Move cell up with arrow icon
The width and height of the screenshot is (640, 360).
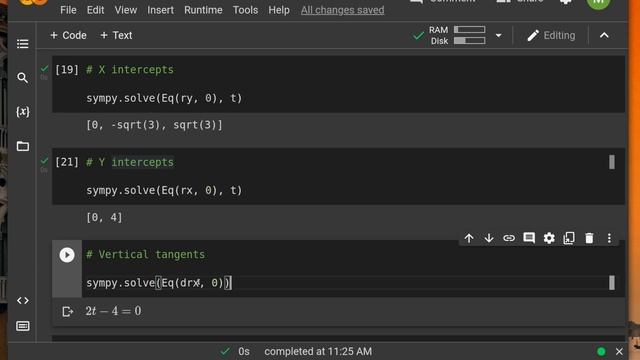[469, 238]
